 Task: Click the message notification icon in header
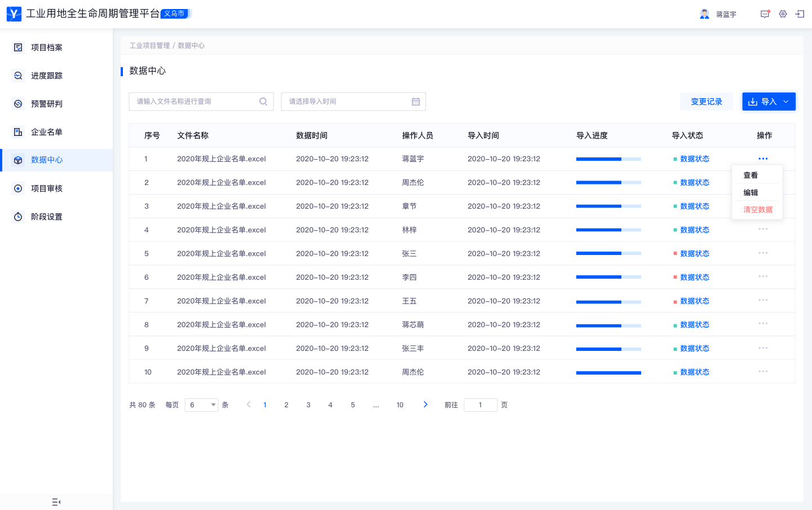[x=765, y=14]
